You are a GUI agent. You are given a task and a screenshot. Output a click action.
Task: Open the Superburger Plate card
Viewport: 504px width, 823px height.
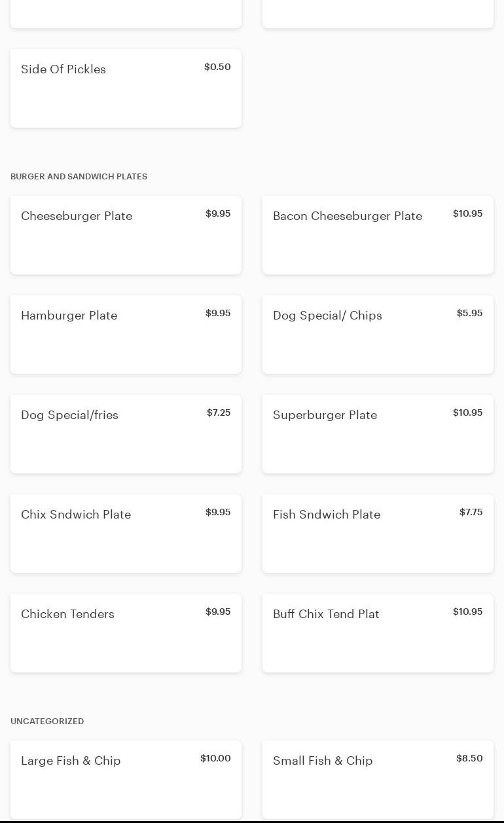coord(378,434)
